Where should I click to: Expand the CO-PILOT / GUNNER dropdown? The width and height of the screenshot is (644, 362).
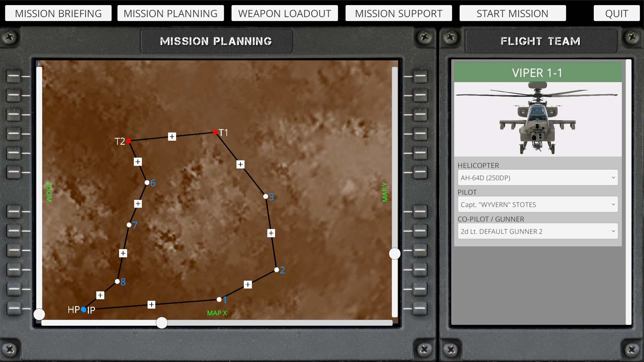(538, 231)
